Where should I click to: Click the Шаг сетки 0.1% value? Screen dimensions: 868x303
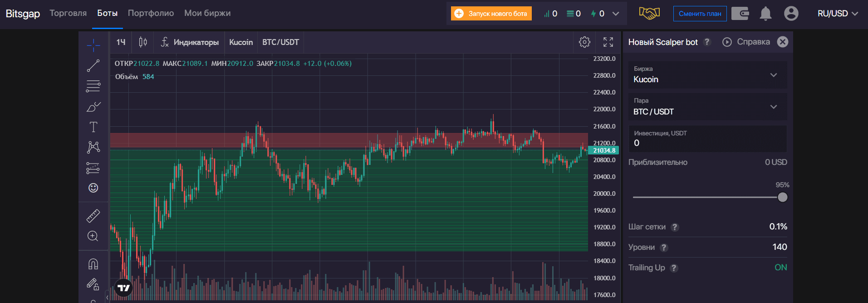778,227
